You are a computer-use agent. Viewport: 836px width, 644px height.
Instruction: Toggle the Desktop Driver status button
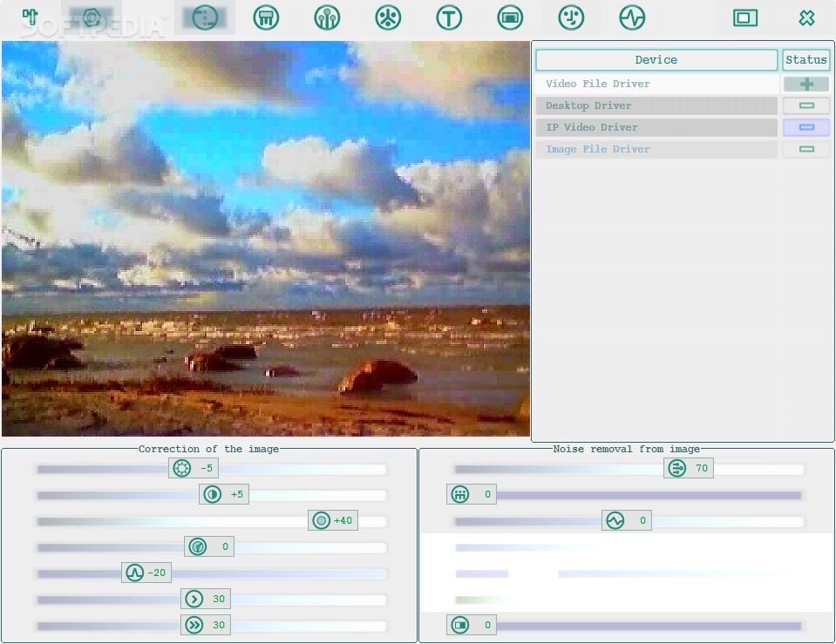click(x=806, y=105)
